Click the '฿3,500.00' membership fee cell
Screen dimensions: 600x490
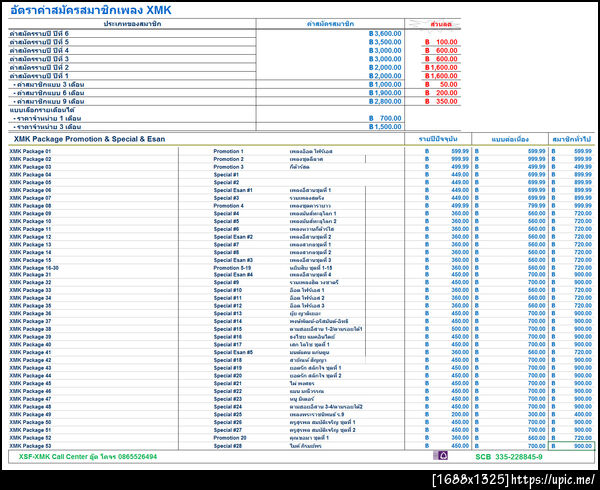[x=385, y=42]
